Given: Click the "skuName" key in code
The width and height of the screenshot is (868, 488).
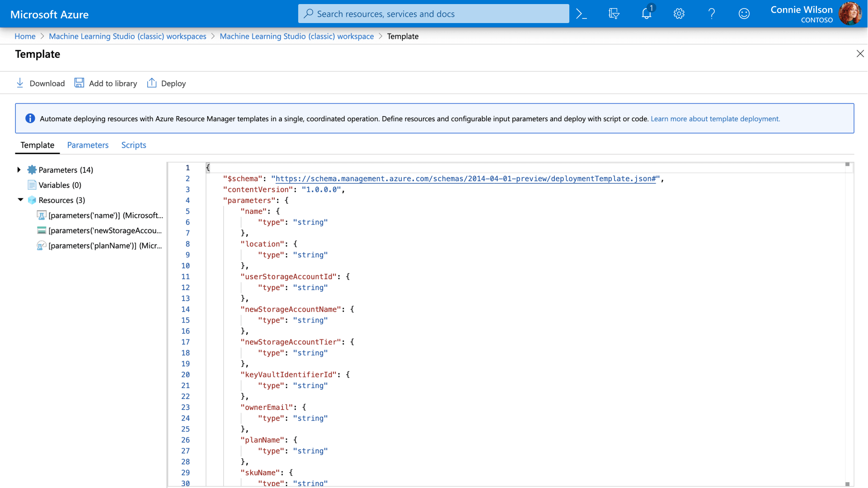Looking at the screenshot, I should pyautogui.click(x=260, y=473).
